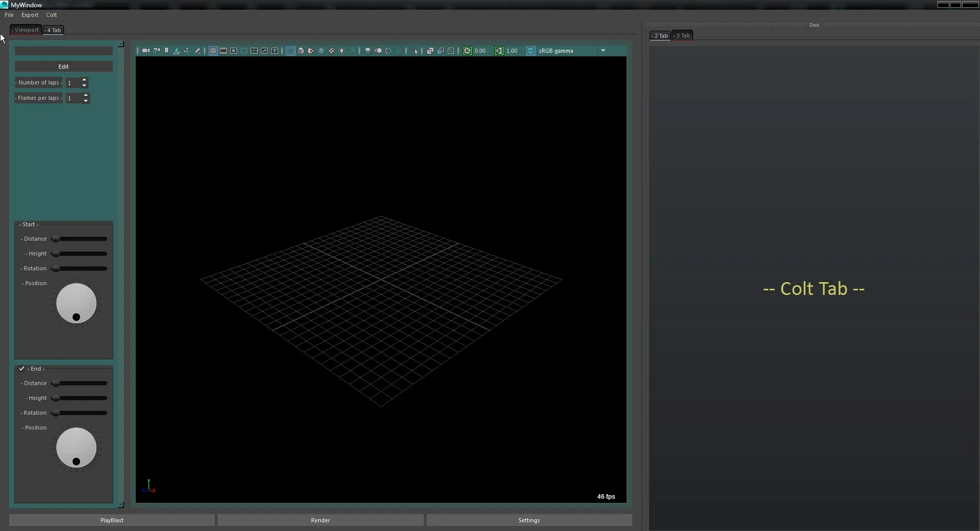Uncheck the End group checkbox
The width and height of the screenshot is (980, 531).
[22, 369]
